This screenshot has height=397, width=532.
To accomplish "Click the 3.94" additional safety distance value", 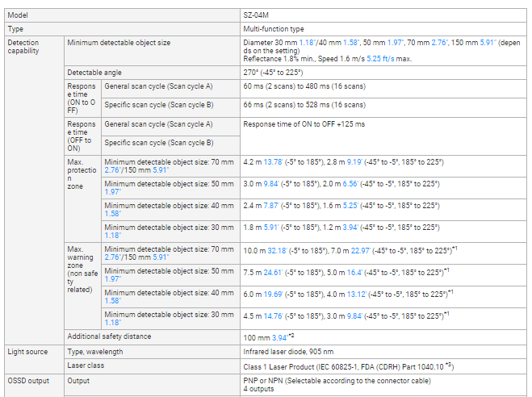I will pyautogui.click(x=280, y=338).
